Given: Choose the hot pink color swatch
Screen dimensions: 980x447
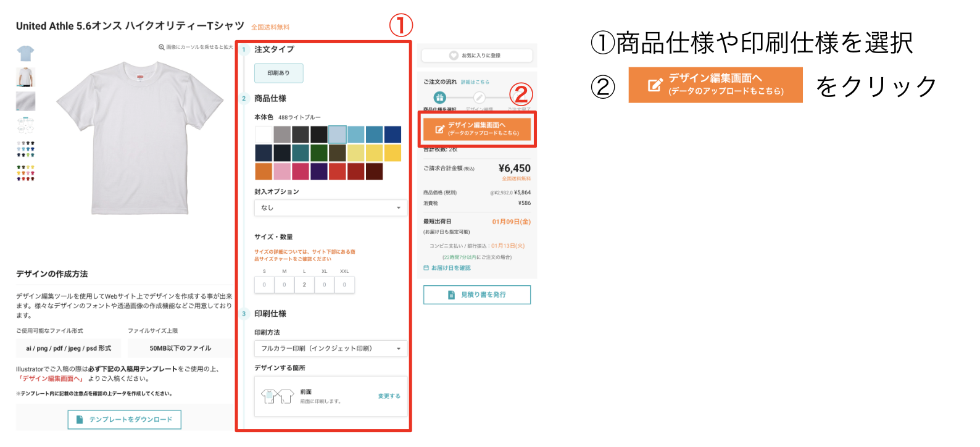Looking at the screenshot, I should click(x=301, y=171).
